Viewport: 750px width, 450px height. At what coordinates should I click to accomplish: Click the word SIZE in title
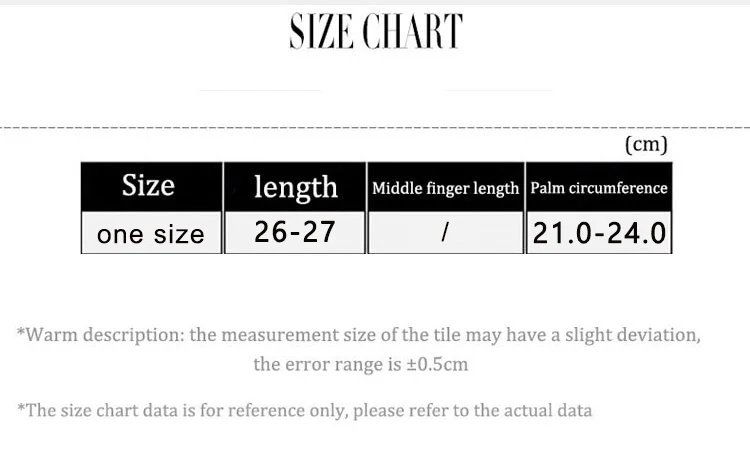[x=322, y=32]
